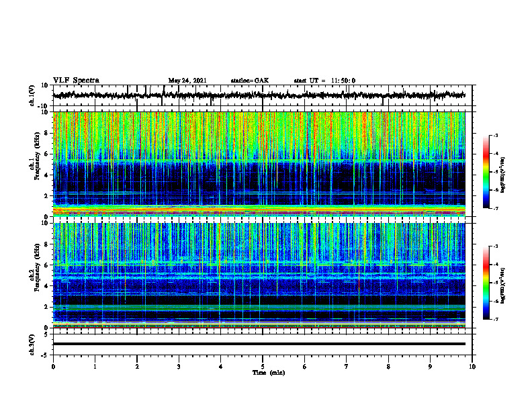Click the 'station=GAK' label
Viewport: 532px width, 411px height.
pyautogui.click(x=250, y=81)
